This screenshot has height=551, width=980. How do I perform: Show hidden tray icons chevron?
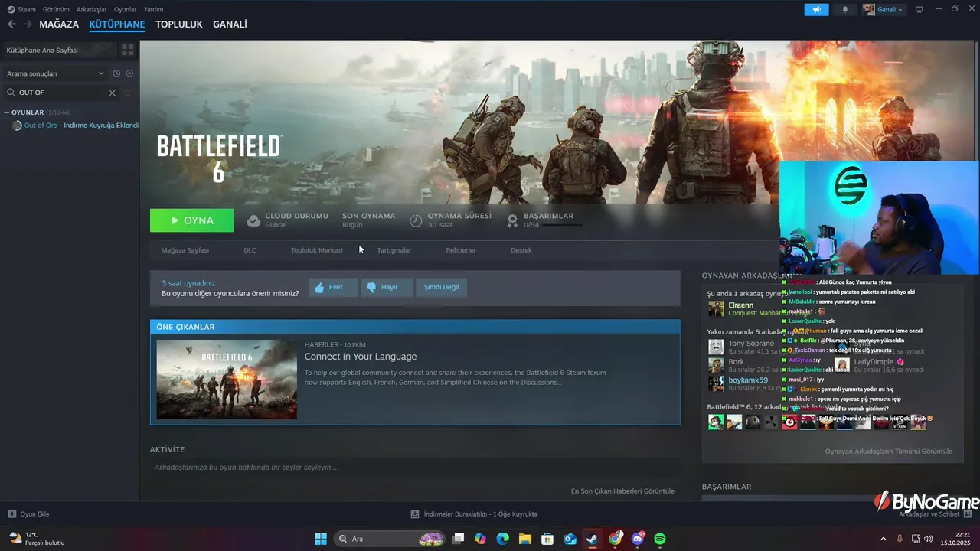pyautogui.click(x=883, y=539)
